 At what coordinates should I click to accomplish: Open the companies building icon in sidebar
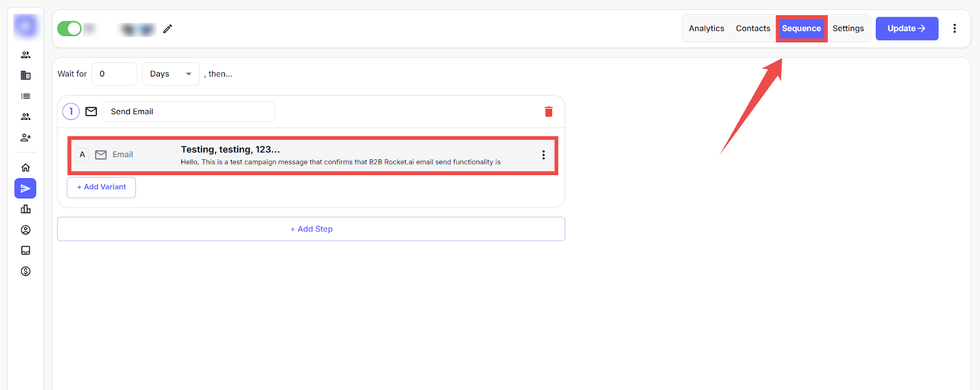coord(26,75)
